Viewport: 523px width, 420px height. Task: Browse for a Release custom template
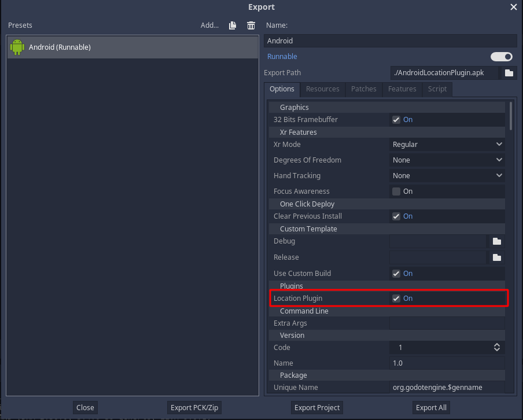tap(497, 257)
